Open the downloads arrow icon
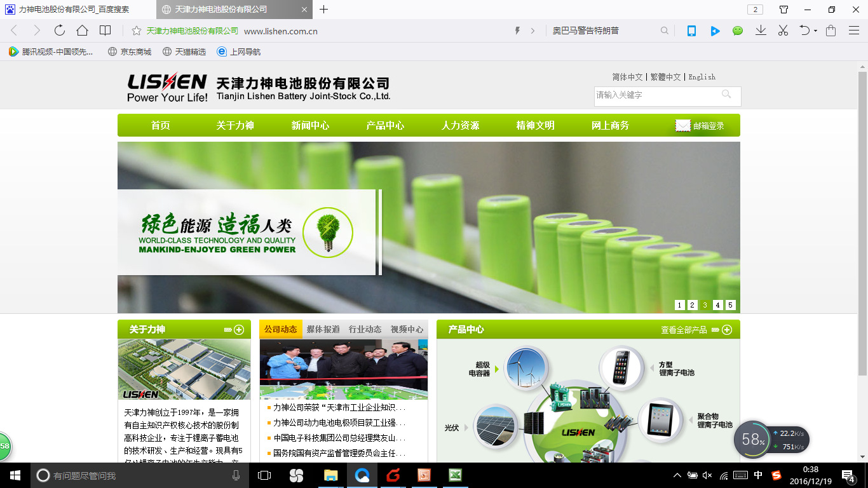 761,30
